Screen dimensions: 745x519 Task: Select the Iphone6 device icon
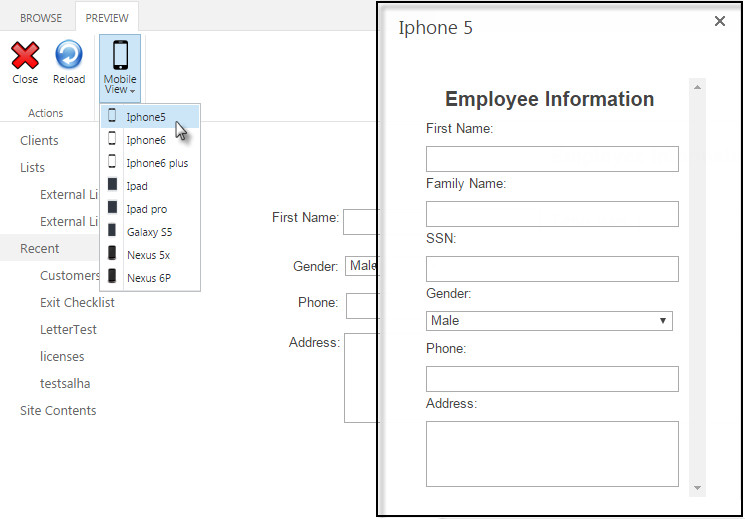[x=112, y=138]
